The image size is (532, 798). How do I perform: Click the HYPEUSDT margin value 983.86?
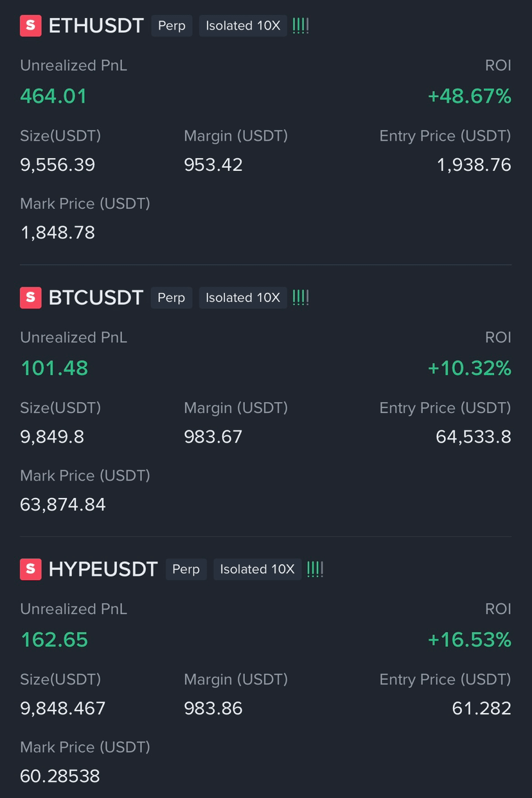coord(213,709)
